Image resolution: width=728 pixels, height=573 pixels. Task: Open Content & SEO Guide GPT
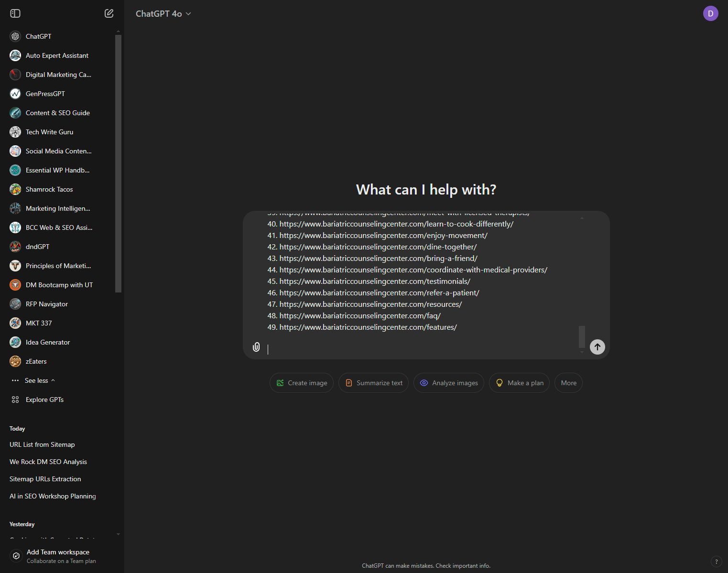click(58, 113)
